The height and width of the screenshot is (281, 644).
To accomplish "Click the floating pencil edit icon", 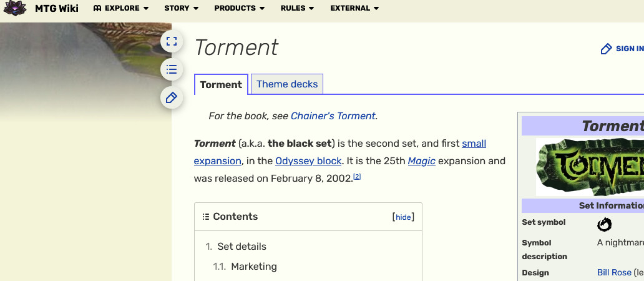I will 172,97.
